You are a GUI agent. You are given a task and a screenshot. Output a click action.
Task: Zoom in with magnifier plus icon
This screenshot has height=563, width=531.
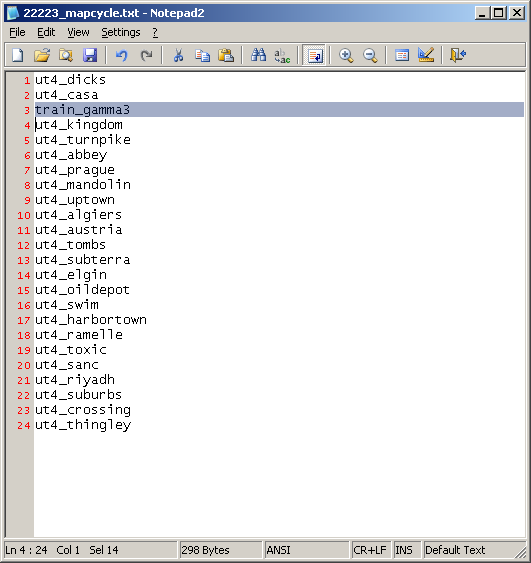tap(346, 55)
